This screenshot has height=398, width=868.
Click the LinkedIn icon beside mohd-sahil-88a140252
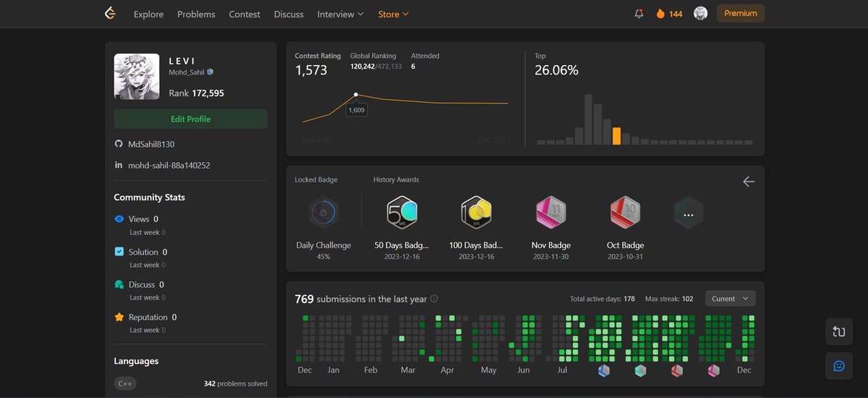pyautogui.click(x=119, y=165)
